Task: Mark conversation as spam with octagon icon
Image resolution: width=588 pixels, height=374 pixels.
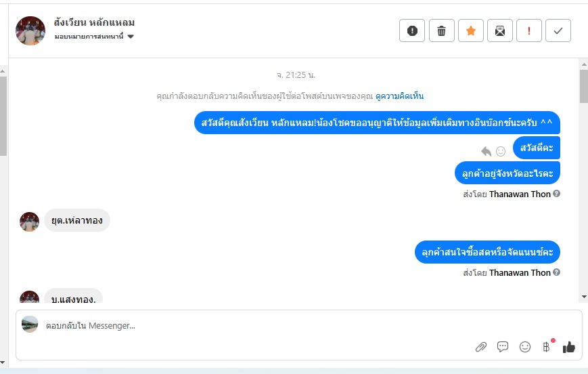Action: [x=412, y=30]
